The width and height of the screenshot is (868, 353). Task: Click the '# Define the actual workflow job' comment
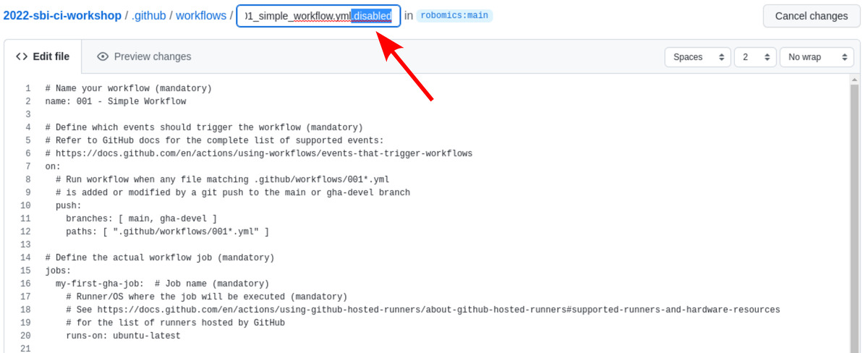pyautogui.click(x=159, y=258)
